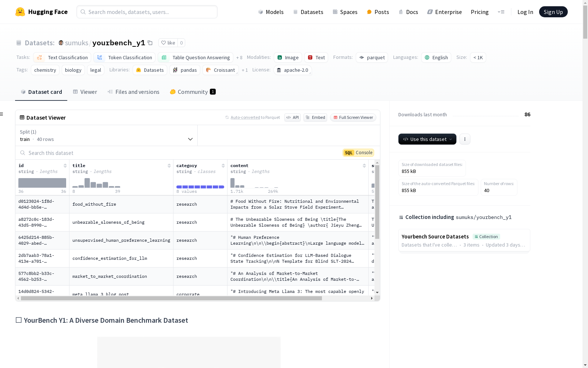Select the English language tag
The height and width of the screenshot is (368, 588).
pos(436,57)
